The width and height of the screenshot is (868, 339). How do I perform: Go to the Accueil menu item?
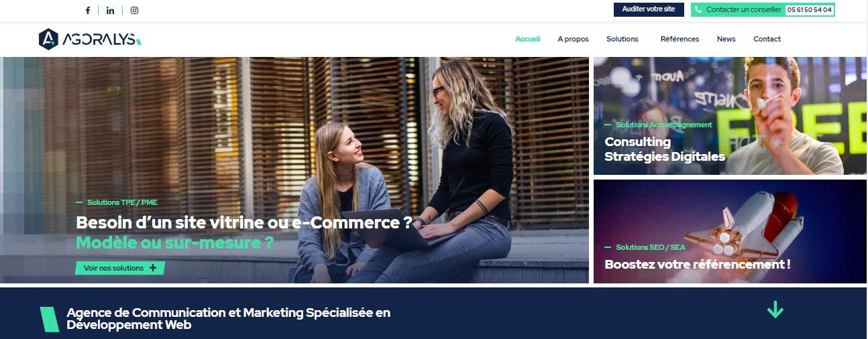click(527, 39)
